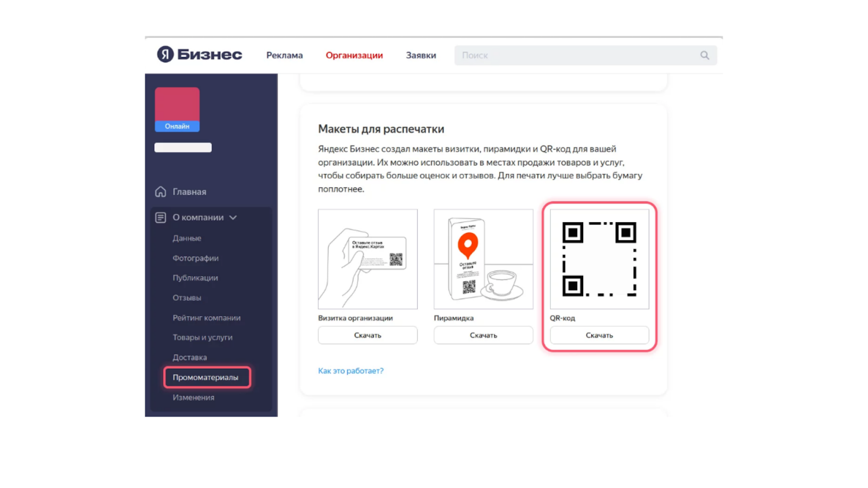Download the QR-код layout
Viewport: 868px width, 488px height.
(x=599, y=335)
